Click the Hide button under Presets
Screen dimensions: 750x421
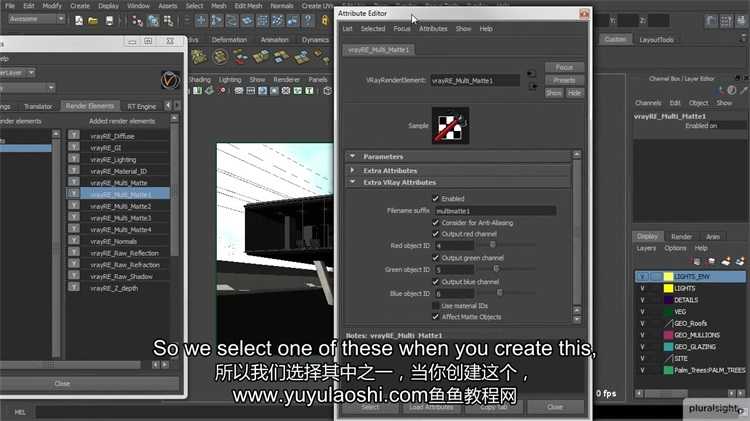tap(574, 93)
